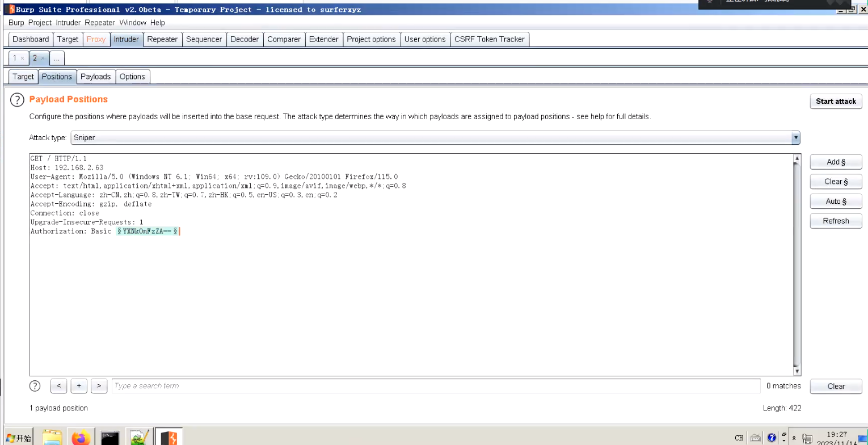
Task: Close Intruder attack tab 2
Action: point(43,58)
